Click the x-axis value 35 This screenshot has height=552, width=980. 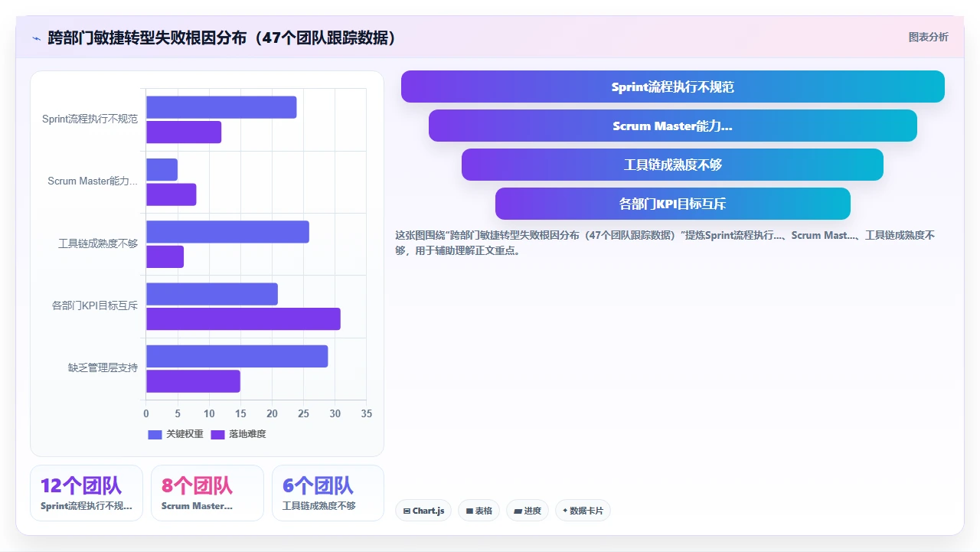[366, 414]
